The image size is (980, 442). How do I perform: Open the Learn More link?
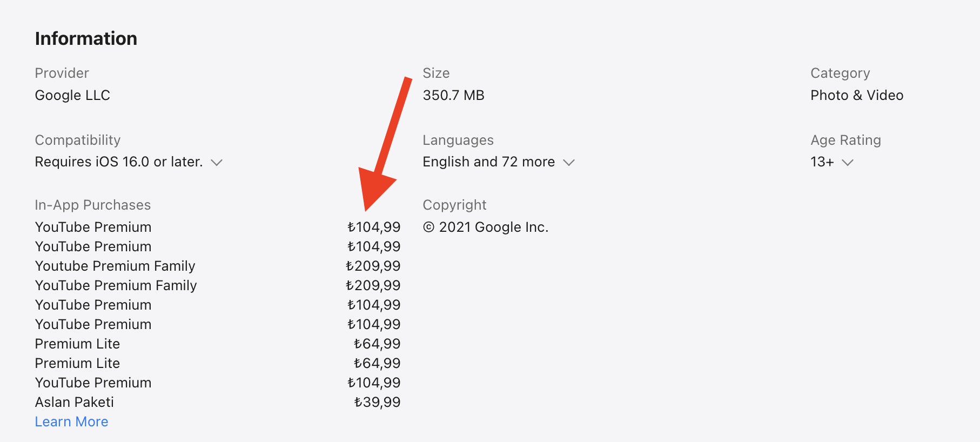[x=71, y=421]
